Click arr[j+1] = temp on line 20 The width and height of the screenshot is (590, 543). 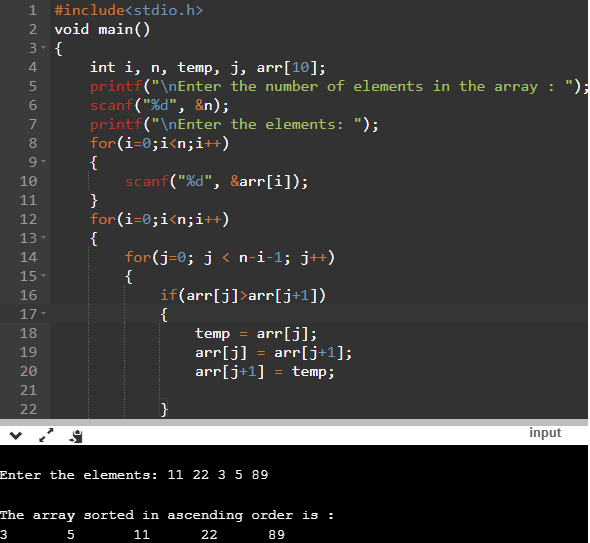265,372
